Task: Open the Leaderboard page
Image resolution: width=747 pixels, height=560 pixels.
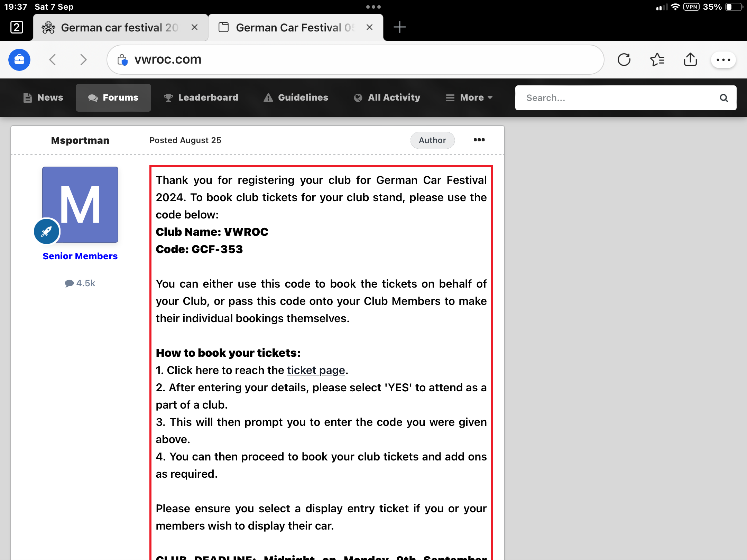Action: click(201, 98)
